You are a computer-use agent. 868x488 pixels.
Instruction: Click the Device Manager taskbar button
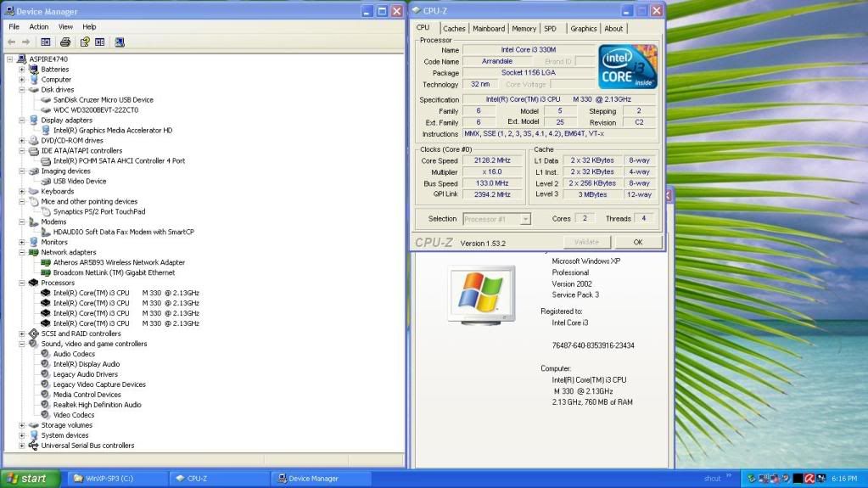pos(321,478)
